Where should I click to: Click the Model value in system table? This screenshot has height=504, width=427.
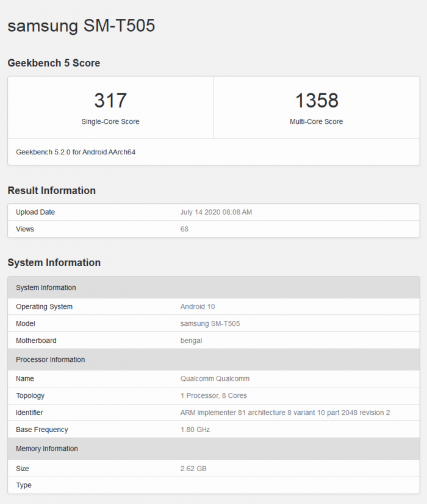point(210,323)
